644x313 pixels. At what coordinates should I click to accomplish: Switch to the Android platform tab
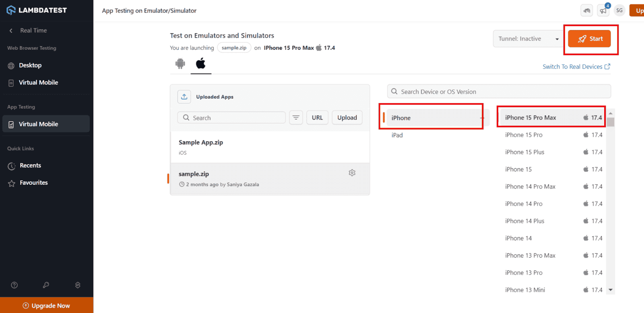pos(180,63)
